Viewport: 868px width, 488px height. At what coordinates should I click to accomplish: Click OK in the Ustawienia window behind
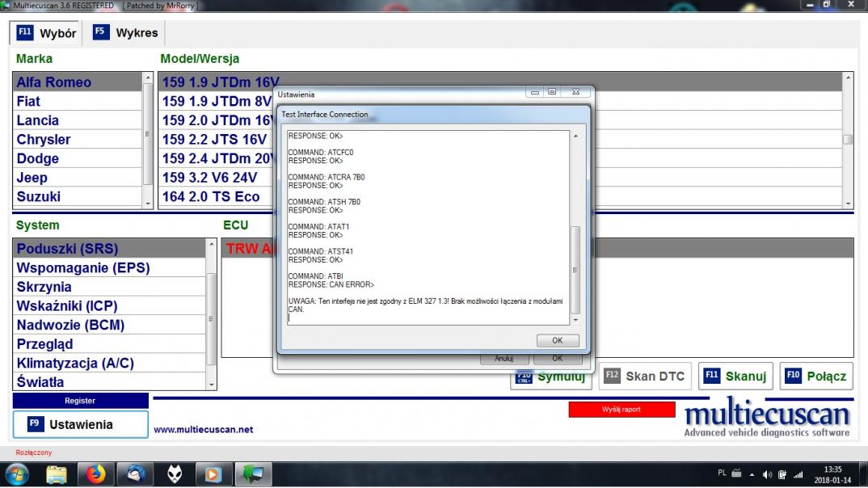click(558, 359)
